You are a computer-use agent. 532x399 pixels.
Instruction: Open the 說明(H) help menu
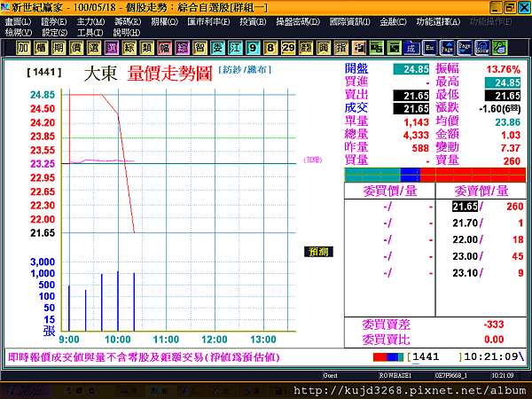coord(127,33)
